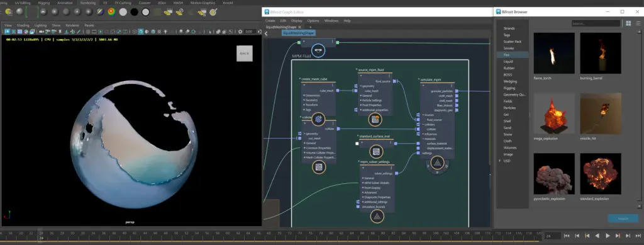Click the collider node badge icon
The image size is (644, 245).
(x=318, y=166)
